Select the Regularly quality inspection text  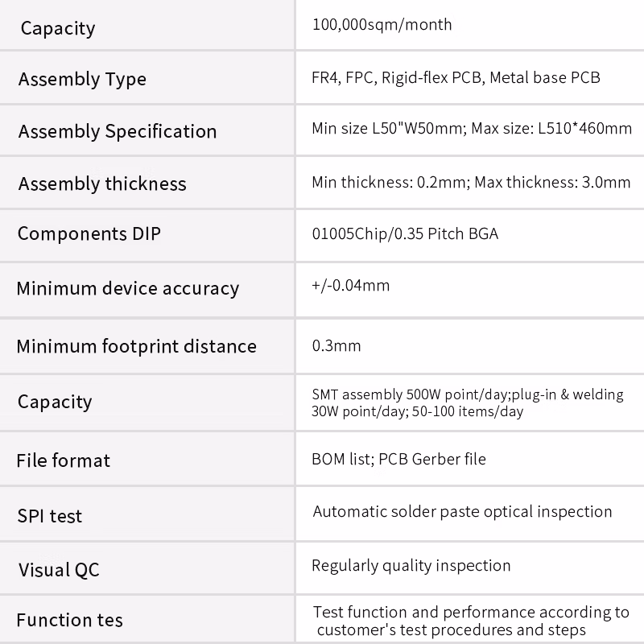point(411,566)
